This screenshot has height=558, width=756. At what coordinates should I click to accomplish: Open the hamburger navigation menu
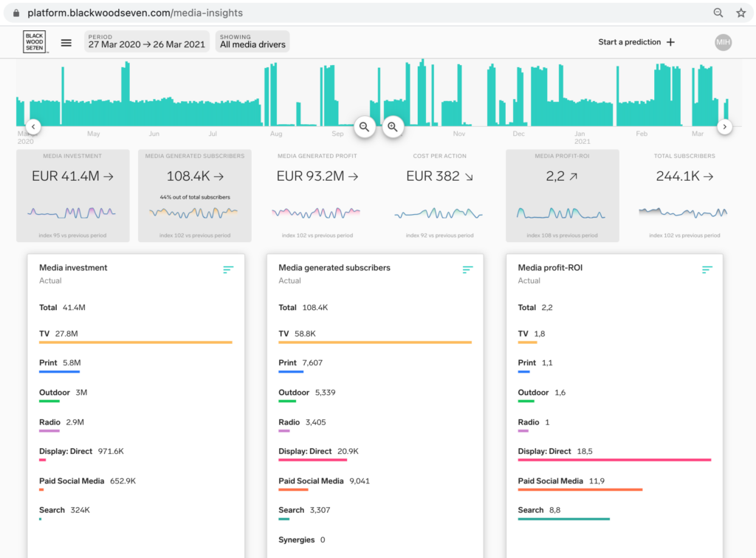tap(66, 42)
